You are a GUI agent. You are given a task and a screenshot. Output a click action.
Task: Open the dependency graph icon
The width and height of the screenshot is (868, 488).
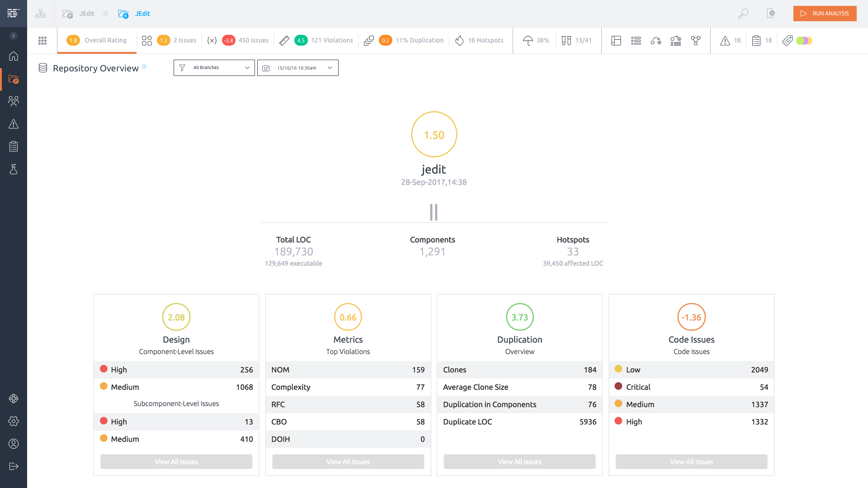696,41
